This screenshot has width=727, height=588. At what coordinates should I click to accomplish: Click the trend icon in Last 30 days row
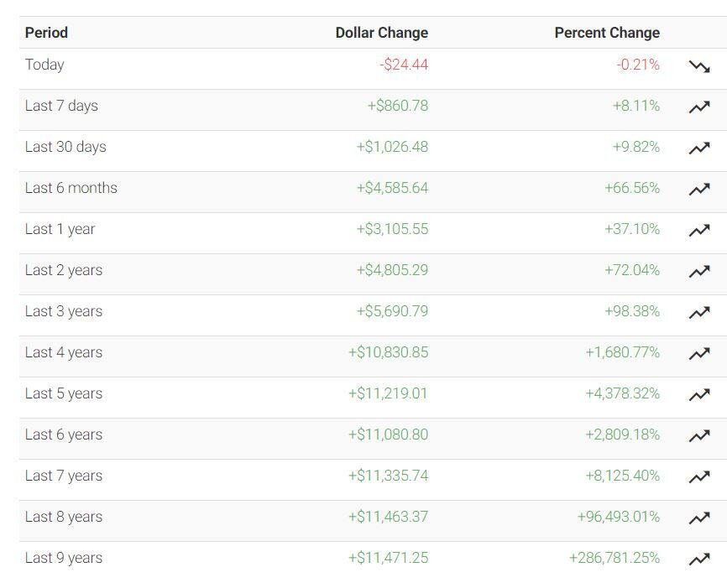[699, 148]
